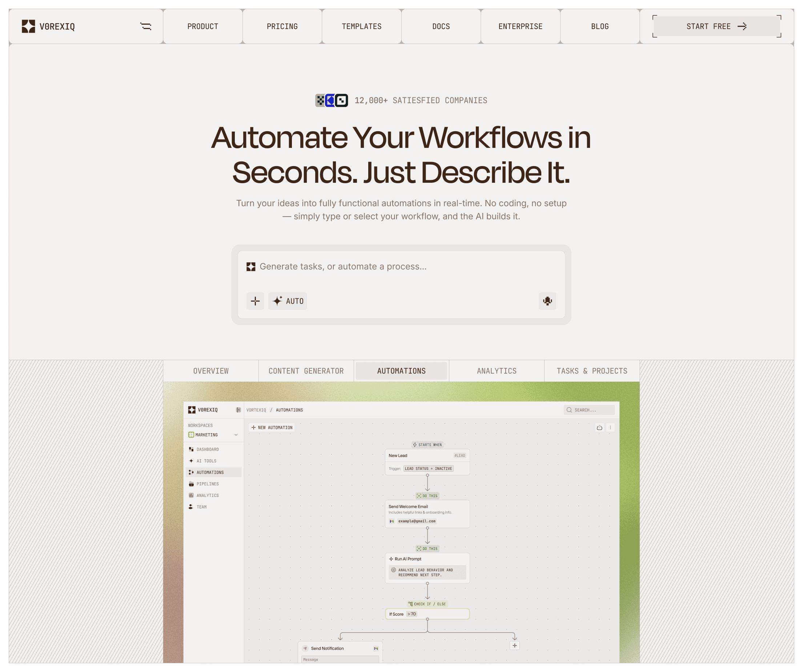The width and height of the screenshot is (803, 672).
Task: Select the If Score condition node
Action: click(427, 614)
